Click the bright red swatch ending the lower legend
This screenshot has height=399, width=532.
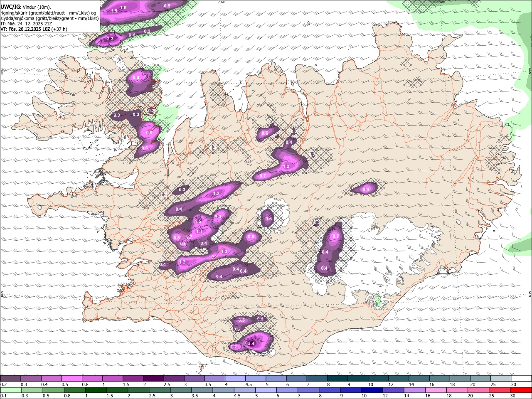pos(521,390)
